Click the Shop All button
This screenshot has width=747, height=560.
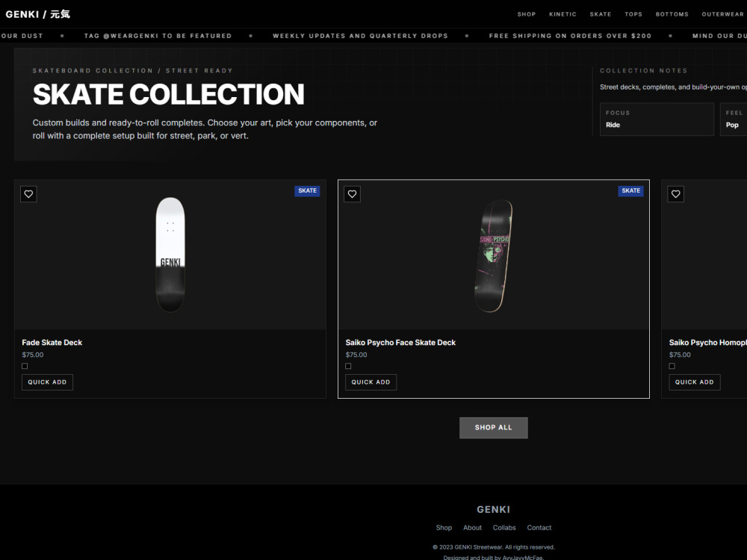point(493,428)
